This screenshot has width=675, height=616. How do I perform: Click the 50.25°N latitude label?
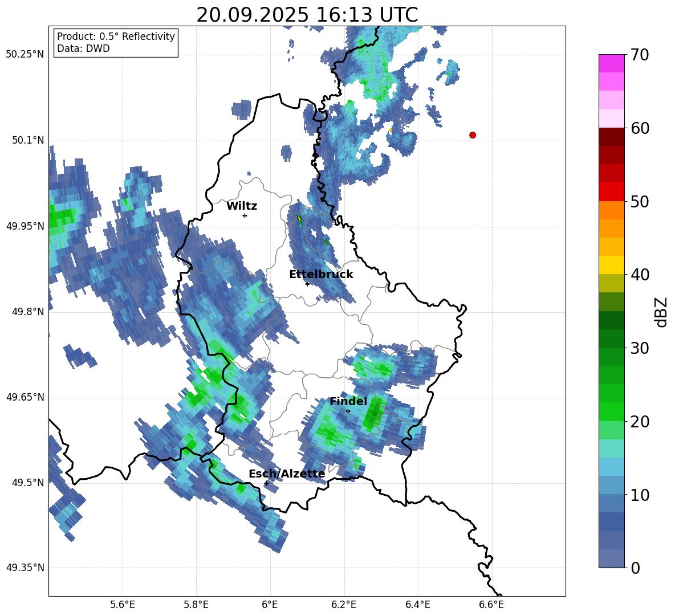click(x=25, y=55)
